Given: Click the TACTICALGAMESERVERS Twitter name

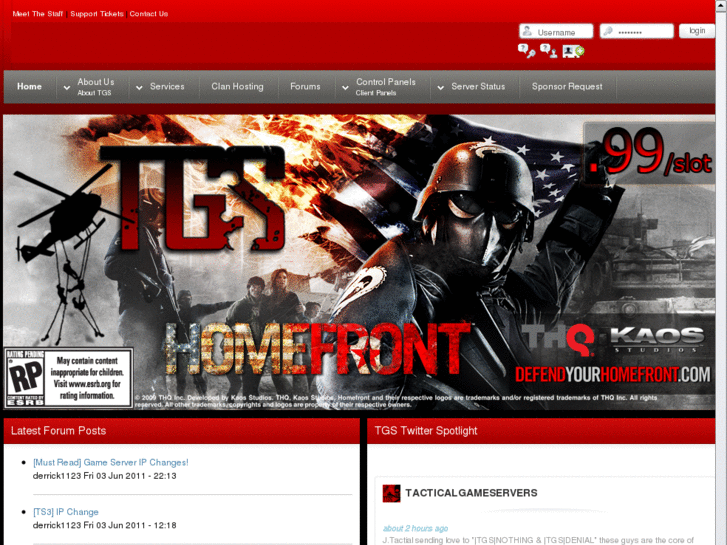Looking at the screenshot, I should pos(471,493).
